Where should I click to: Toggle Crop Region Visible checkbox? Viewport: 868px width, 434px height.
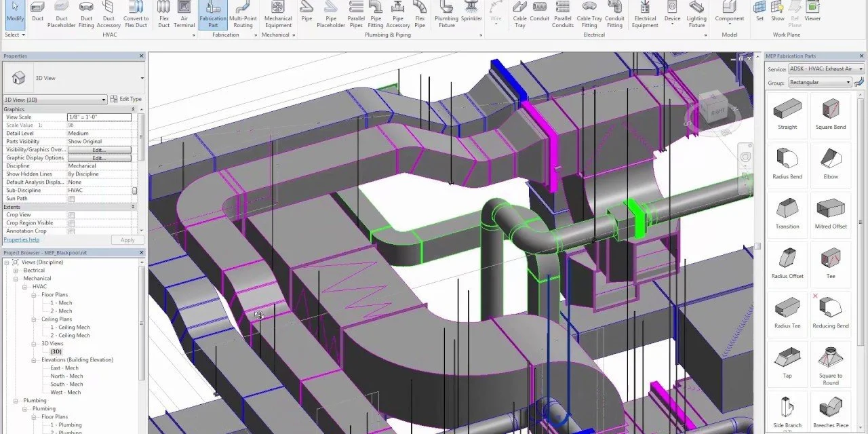71,223
